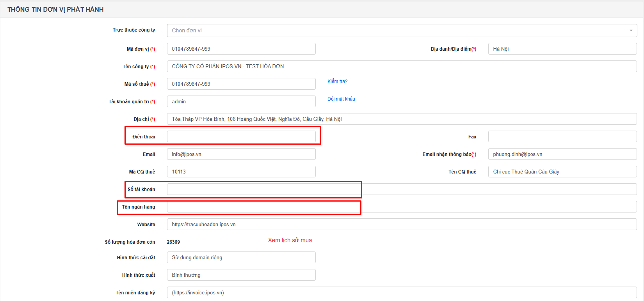Click the Đổi mật khẩu link
This screenshot has height=301, width=644.
click(x=341, y=99)
